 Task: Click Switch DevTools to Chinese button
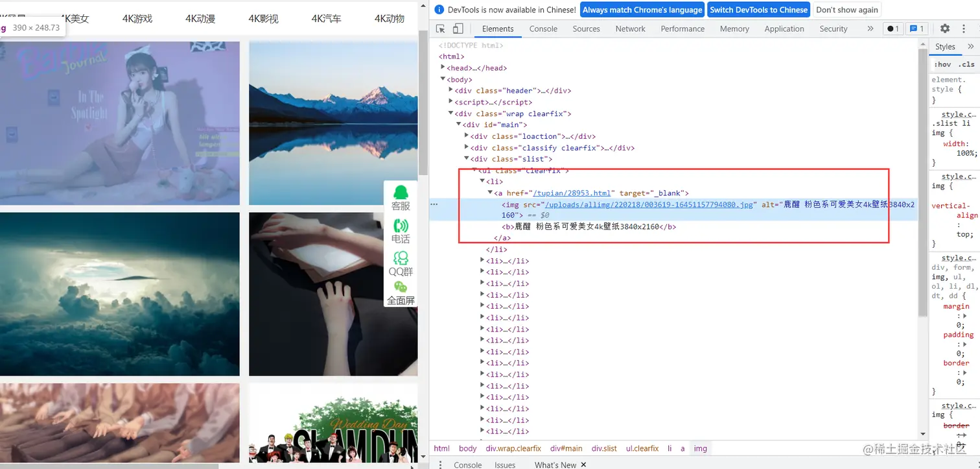click(x=759, y=10)
